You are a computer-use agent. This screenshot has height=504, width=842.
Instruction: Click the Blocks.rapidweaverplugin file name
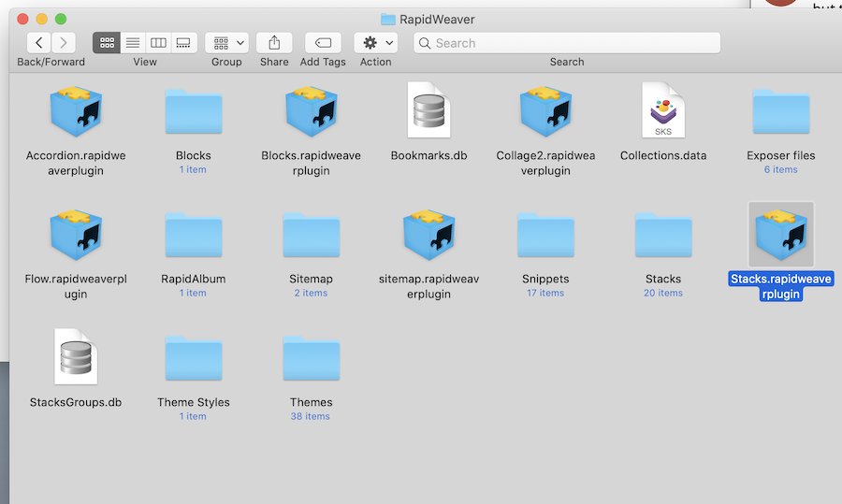312,164
